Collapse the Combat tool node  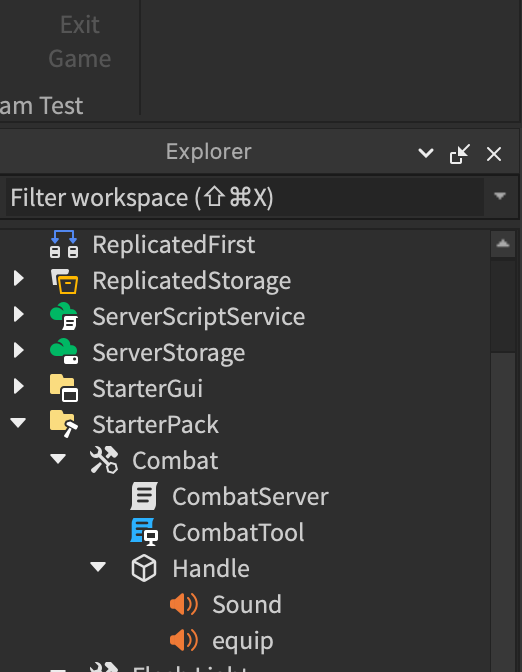click(58, 459)
